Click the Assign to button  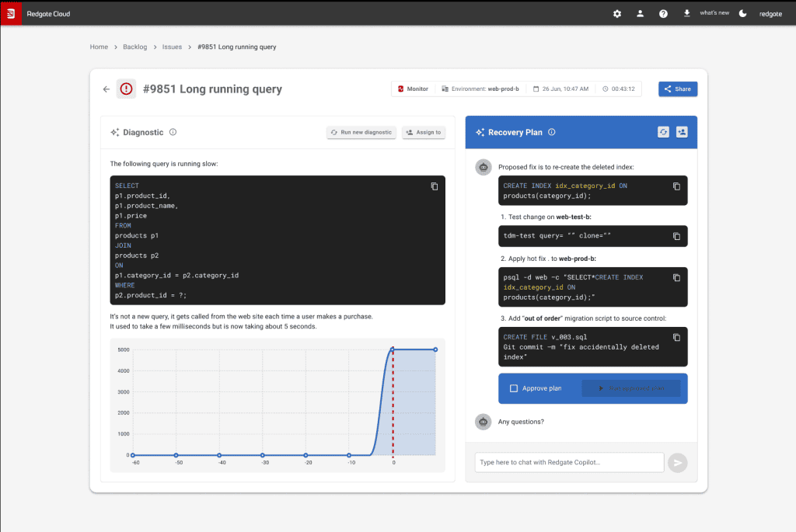tap(424, 132)
